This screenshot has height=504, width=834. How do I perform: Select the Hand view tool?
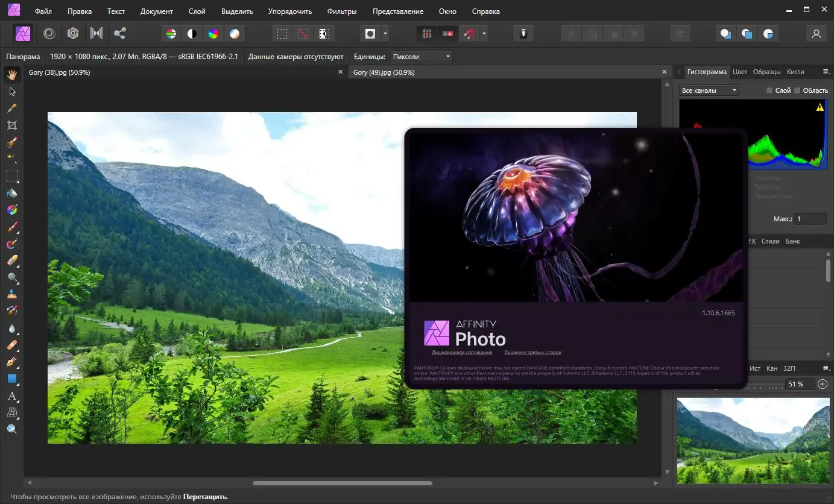[x=11, y=75]
